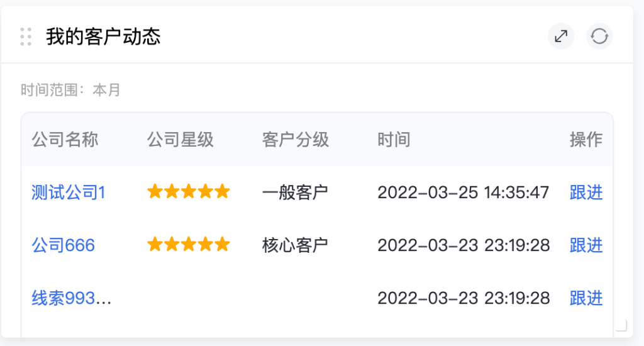Click the 我的客户动态 widget title
The height and width of the screenshot is (346, 644).
tap(103, 36)
